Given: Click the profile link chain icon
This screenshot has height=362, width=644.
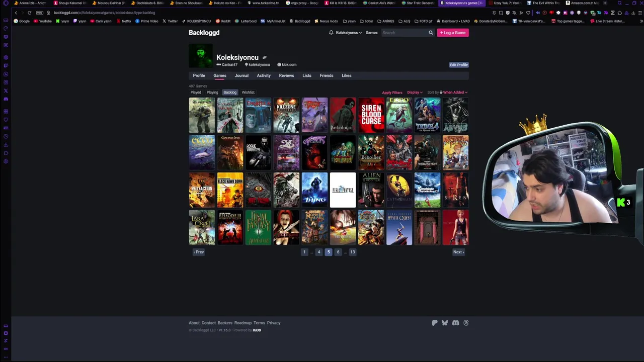Looking at the screenshot, I should 265,57.
